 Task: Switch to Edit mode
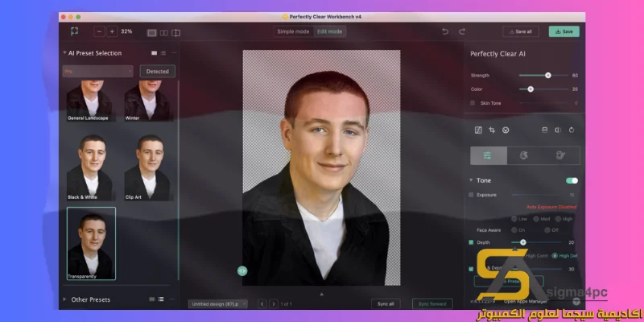tap(329, 31)
